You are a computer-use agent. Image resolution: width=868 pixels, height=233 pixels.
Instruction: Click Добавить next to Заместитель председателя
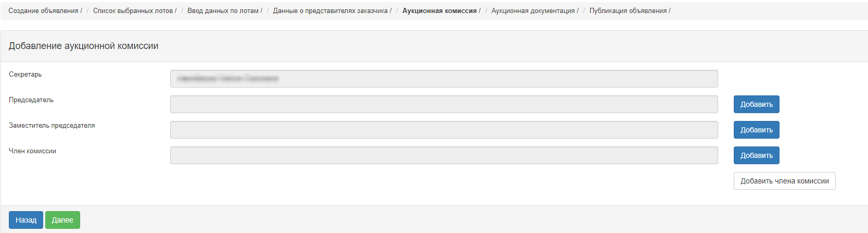coord(757,130)
